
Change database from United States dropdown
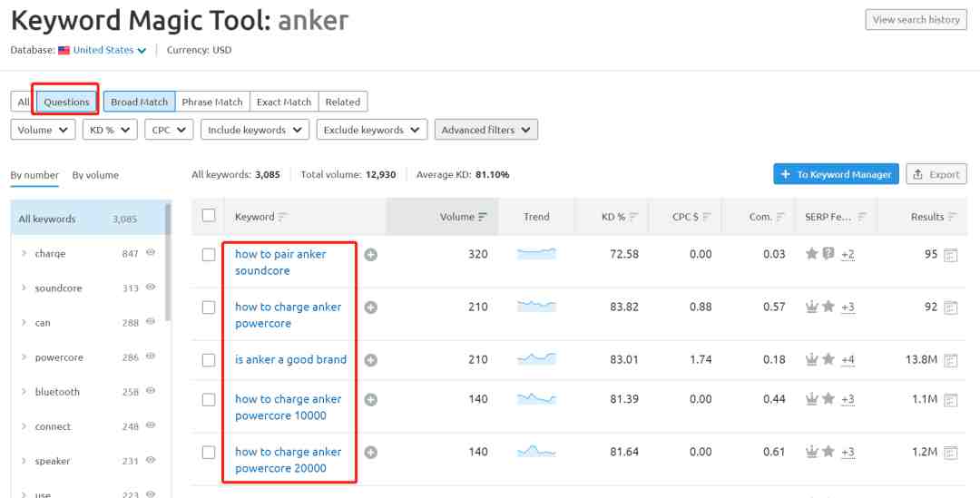pyautogui.click(x=110, y=50)
